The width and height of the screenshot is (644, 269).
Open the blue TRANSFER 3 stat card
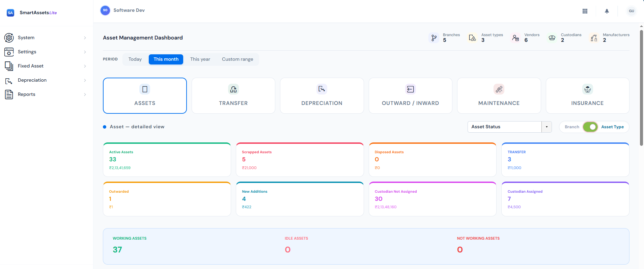pos(565,160)
